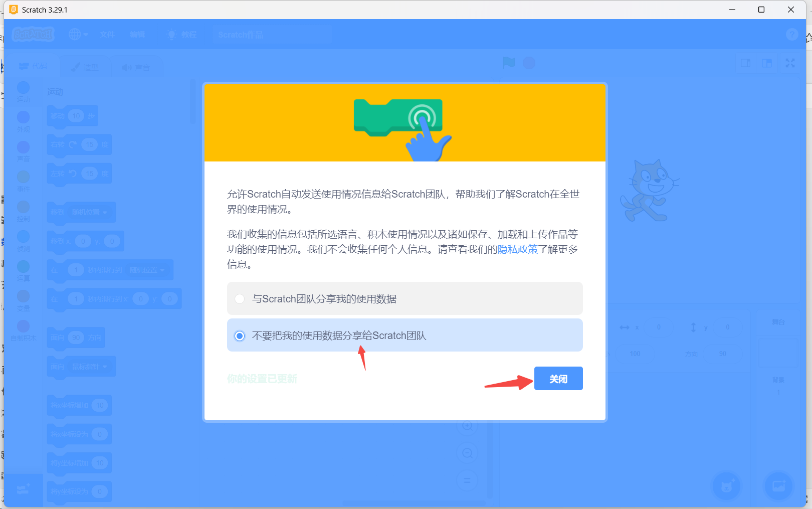Select share usage data with Scratch team option
This screenshot has width=812, height=509.
pos(404,298)
